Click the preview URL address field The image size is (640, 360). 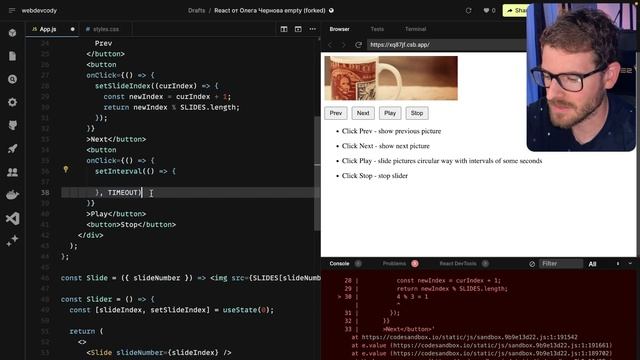point(446,45)
